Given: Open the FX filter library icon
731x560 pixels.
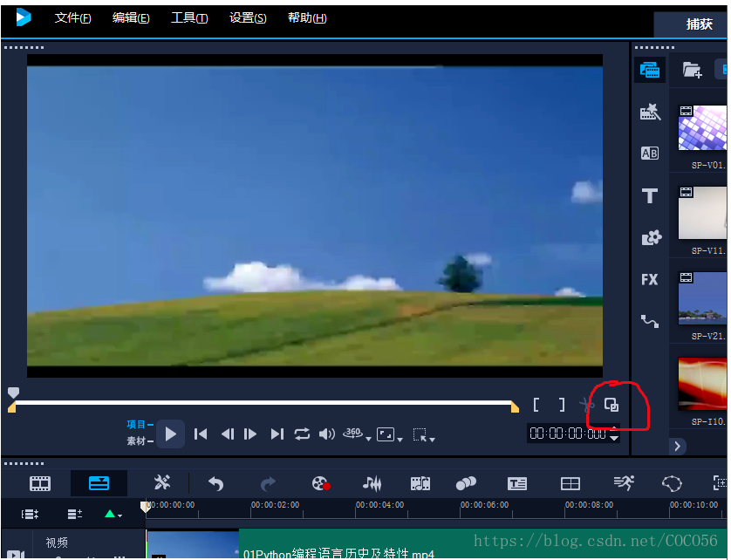Looking at the screenshot, I should [649, 279].
